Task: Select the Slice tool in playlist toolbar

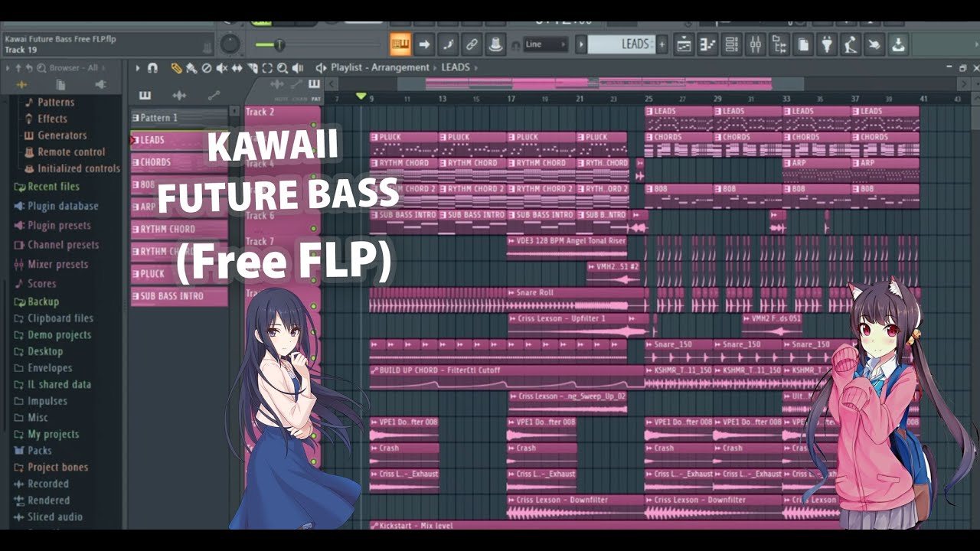Action: [252, 68]
